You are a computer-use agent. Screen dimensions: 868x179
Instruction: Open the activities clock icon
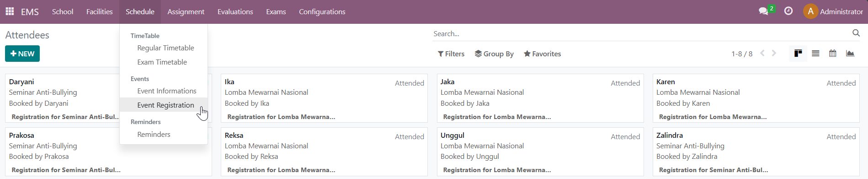coord(788,11)
